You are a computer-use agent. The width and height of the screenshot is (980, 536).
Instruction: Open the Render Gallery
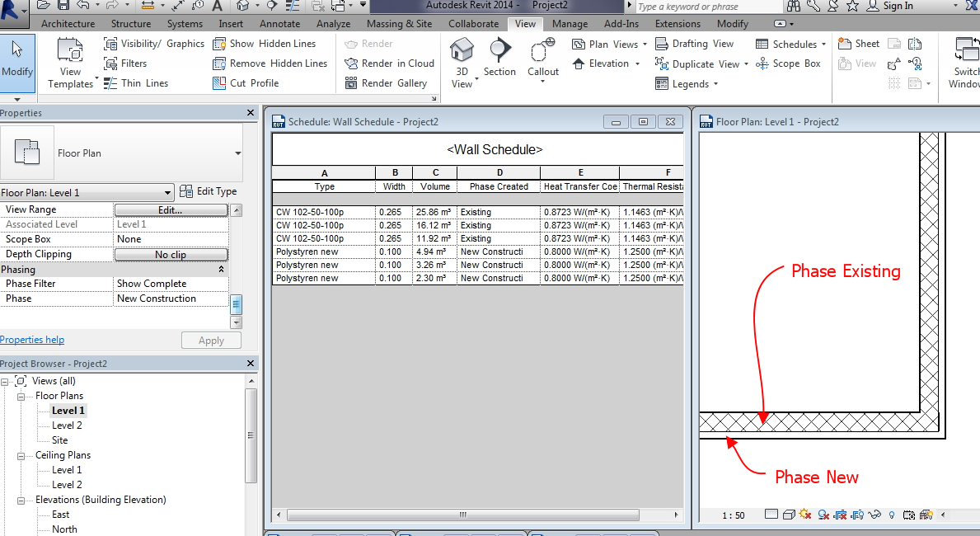coord(386,83)
